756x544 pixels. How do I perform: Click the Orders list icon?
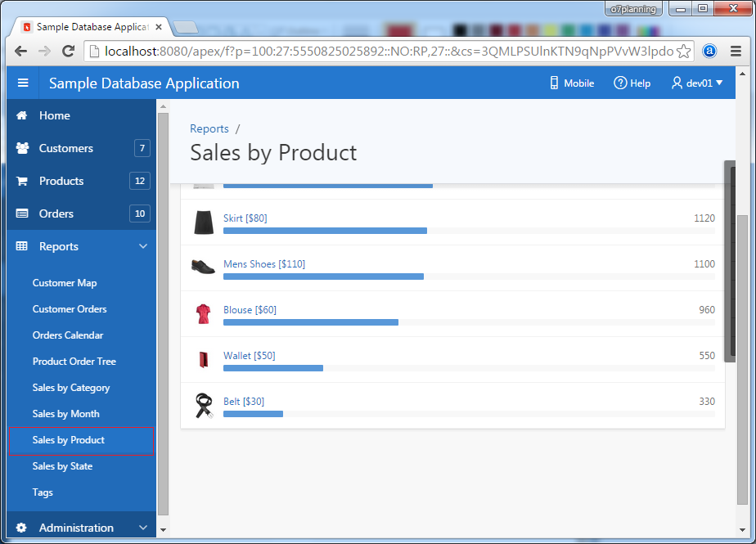(x=22, y=214)
